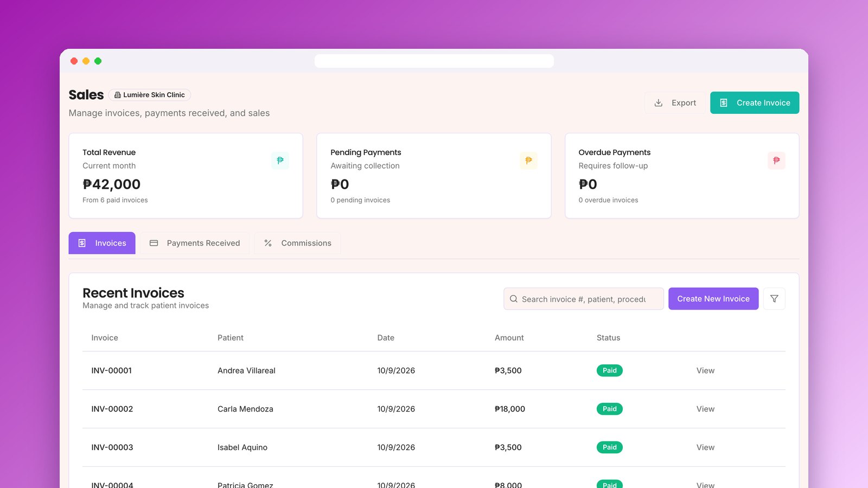868x488 pixels.
Task: Click the peso icon in Total Revenue card
Action: [280, 160]
